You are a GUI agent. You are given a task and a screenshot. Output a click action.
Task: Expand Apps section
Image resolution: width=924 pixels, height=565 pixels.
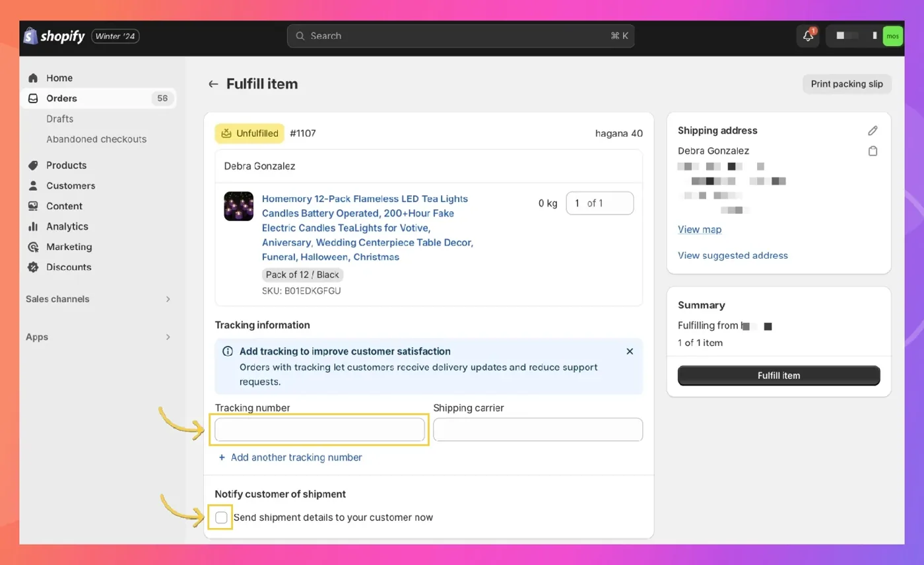coord(99,337)
